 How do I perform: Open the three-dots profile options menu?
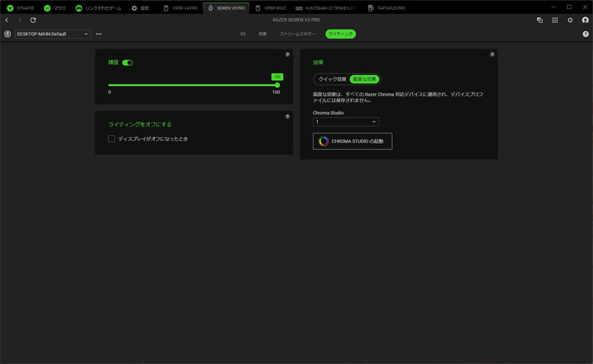(99, 34)
